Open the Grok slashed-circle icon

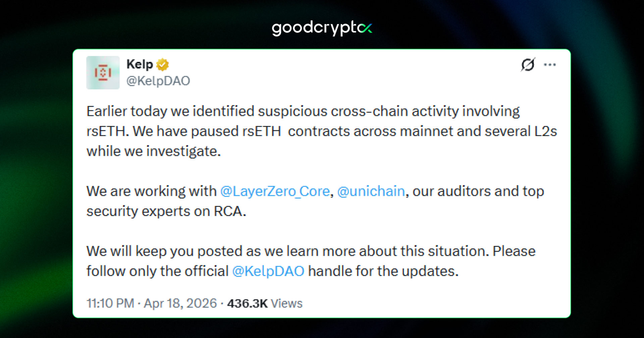pos(528,64)
